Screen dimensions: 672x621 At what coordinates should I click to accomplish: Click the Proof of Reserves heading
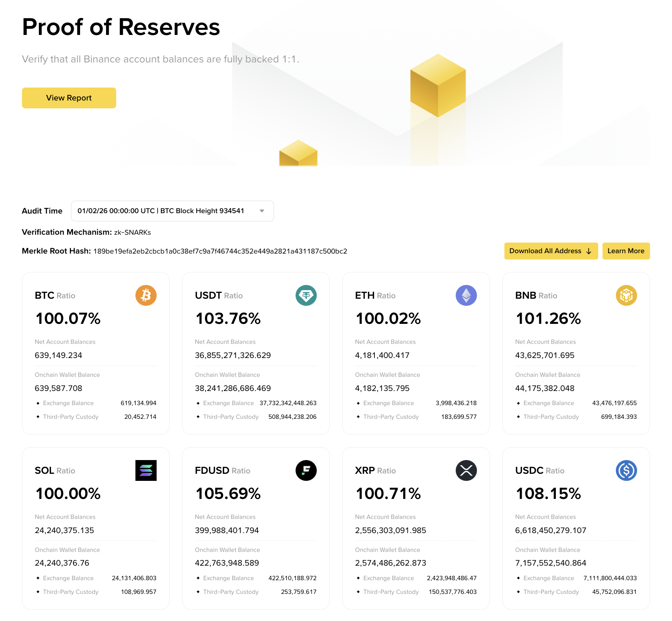coord(121,27)
